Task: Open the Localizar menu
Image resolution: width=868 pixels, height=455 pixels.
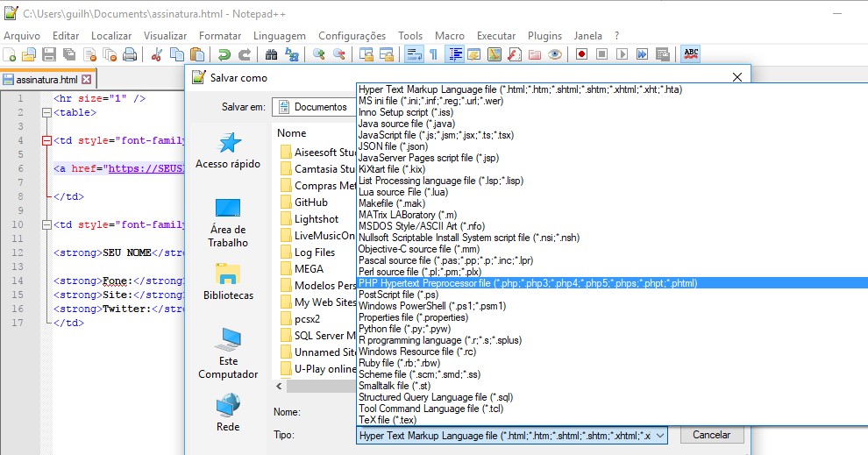Action: 111,36
